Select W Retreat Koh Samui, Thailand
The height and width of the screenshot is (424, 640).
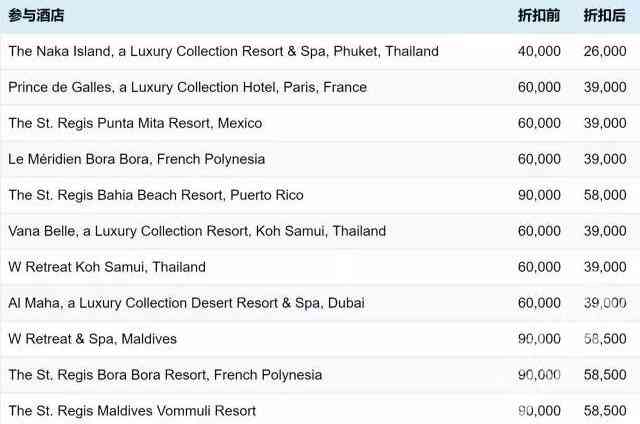click(x=107, y=267)
